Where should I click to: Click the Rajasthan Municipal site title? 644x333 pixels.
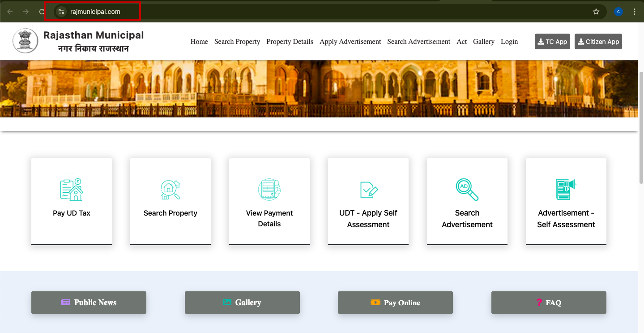tap(94, 35)
